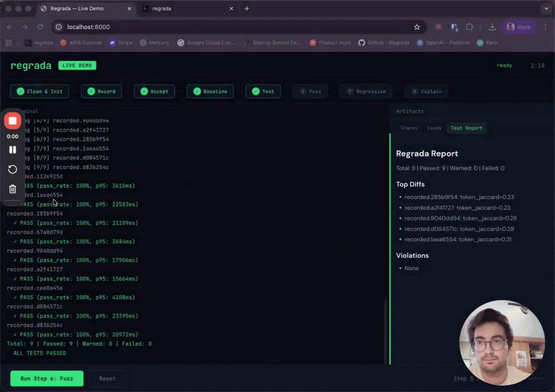The image size is (555, 392).
Task: Click recorded.a2f41727 token_jaccard=0.23 diff
Action: pyautogui.click(x=457, y=208)
